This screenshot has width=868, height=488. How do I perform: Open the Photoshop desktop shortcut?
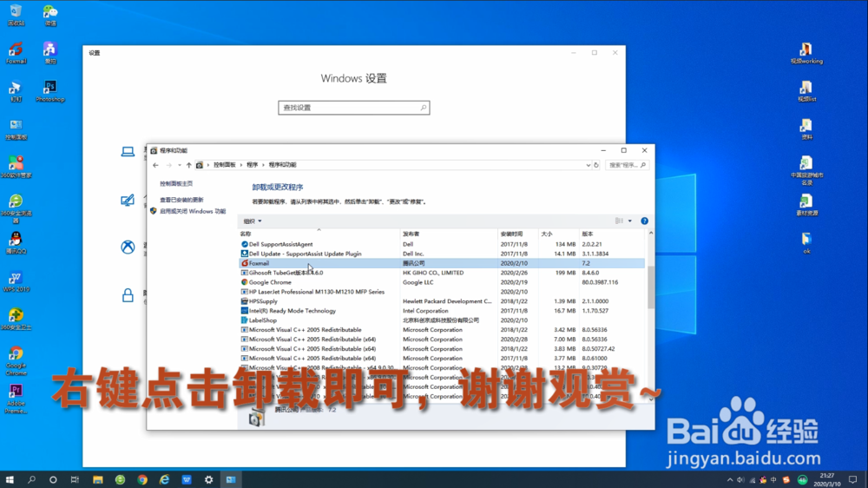click(x=49, y=91)
